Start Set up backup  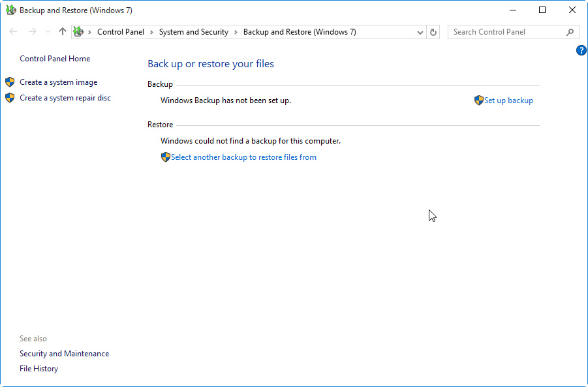(x=508, y=101)
